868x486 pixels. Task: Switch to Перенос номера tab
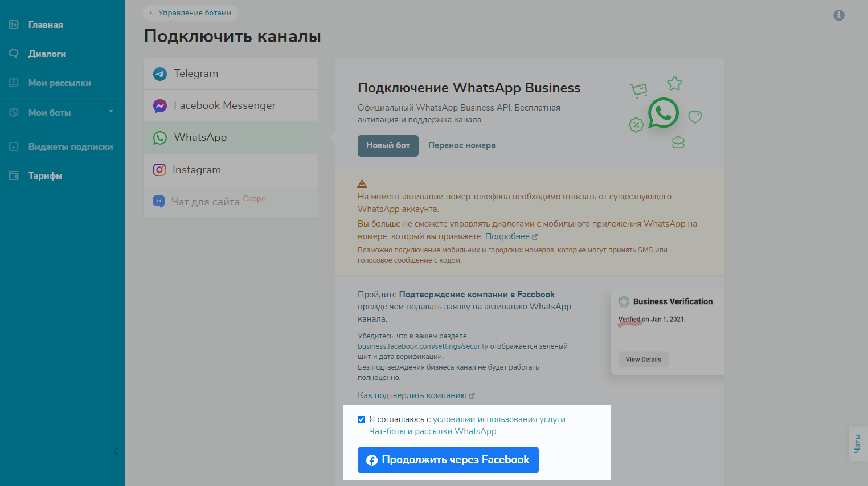[x=462, y=145]
